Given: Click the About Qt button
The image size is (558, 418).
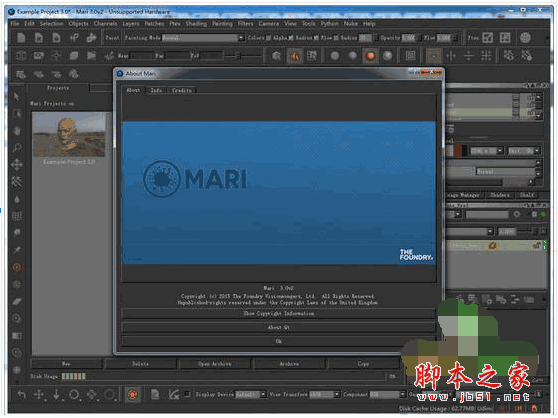Looking at the screenshot, I should point(279,327).
